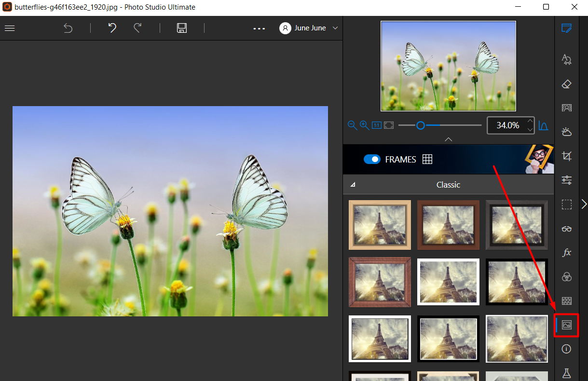Undo the last edit

(112, 28)
